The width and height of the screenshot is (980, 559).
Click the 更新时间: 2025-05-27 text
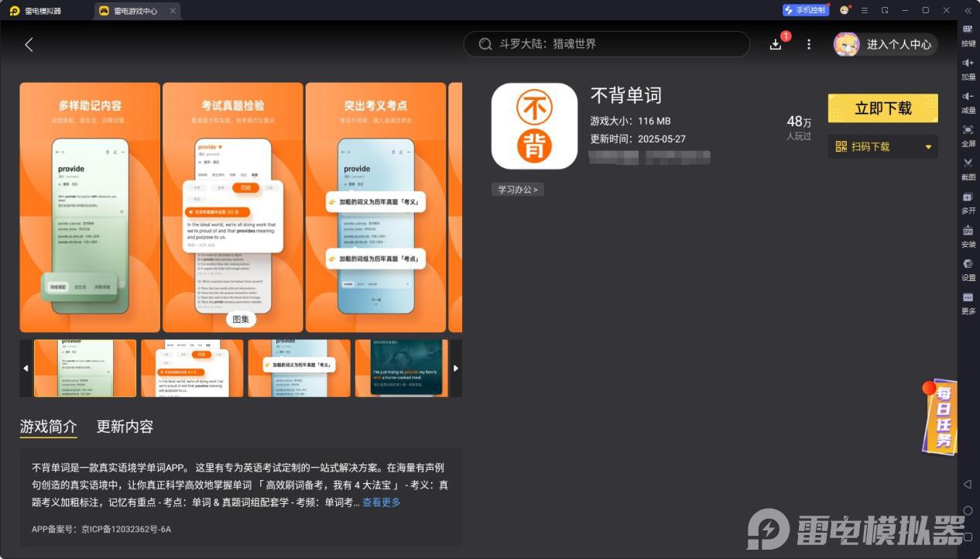pyautogui.click(x=638, y=139)
